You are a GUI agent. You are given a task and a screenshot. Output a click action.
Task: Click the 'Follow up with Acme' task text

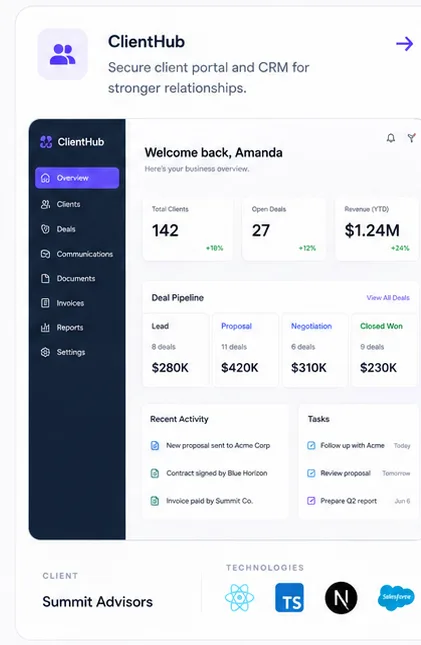[352, 445]
